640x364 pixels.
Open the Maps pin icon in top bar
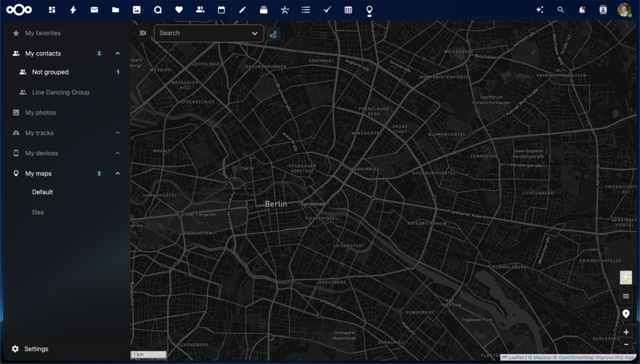(x=369, y=9)
